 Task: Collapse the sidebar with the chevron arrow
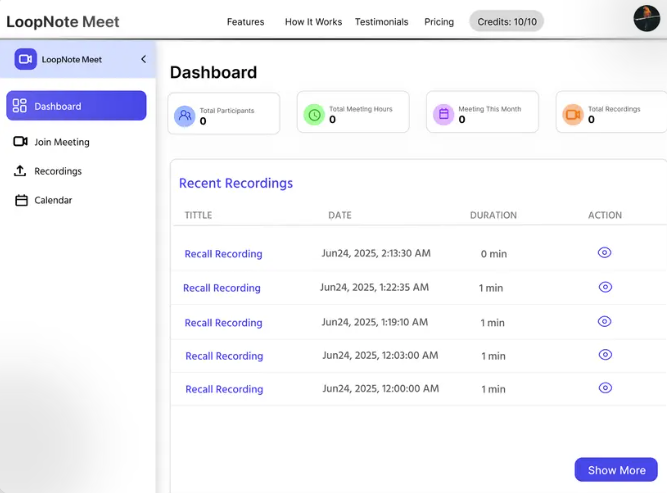click(144, 59)
